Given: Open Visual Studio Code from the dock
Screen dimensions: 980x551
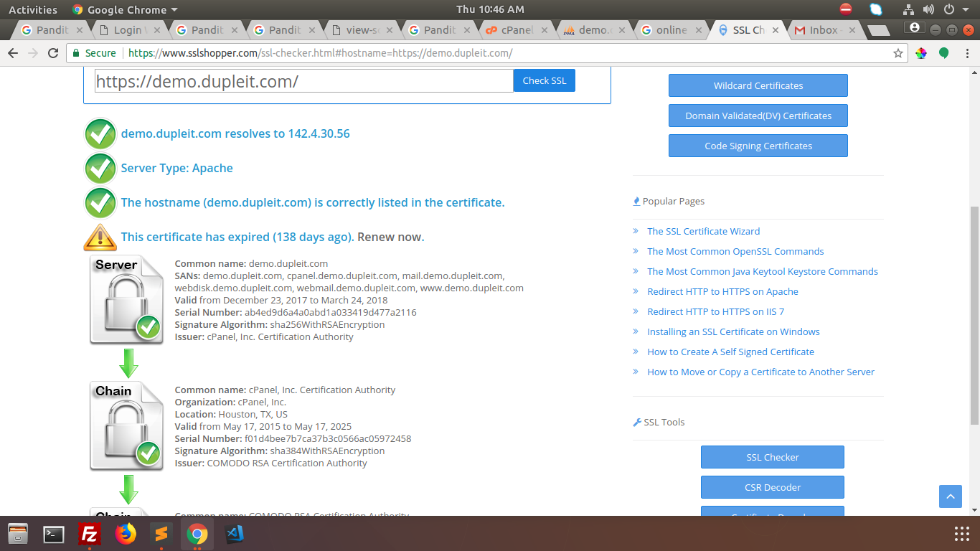Looking at the screenshot, I should (234, 534).
